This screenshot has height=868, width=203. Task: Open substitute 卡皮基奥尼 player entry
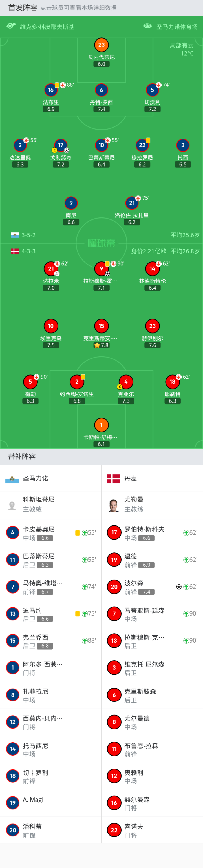(x=50, y=533)
